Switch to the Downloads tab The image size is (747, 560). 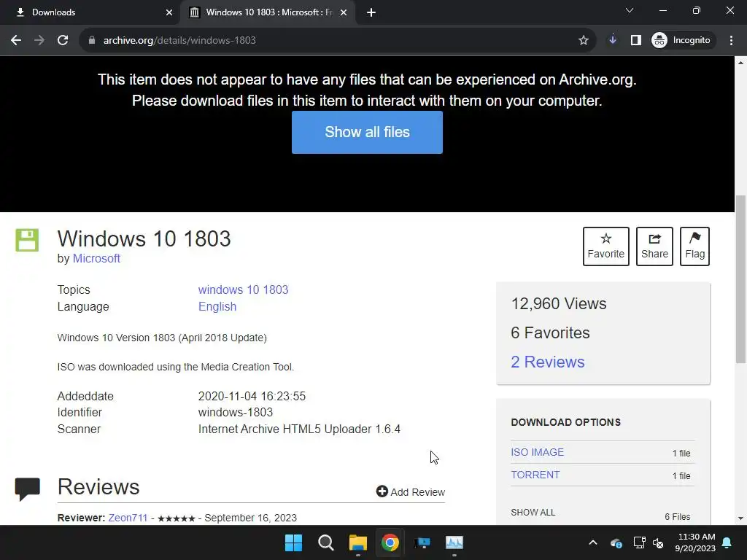coord(90,12)
